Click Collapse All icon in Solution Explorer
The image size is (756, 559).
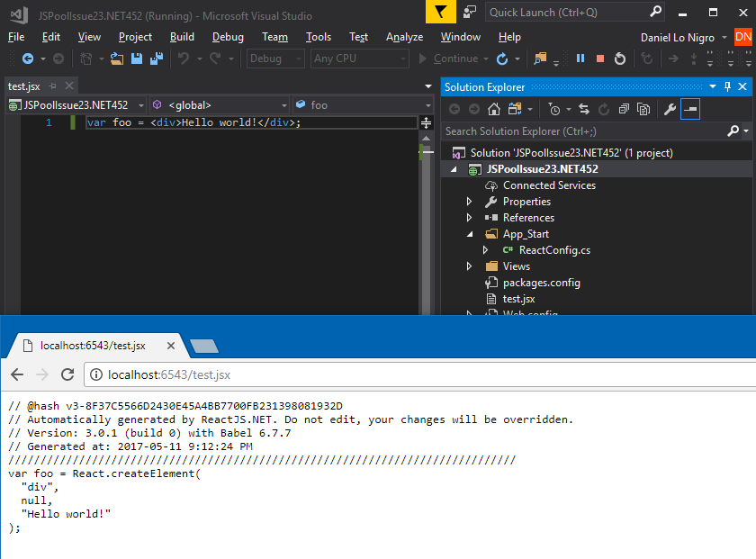click(624, 110)
